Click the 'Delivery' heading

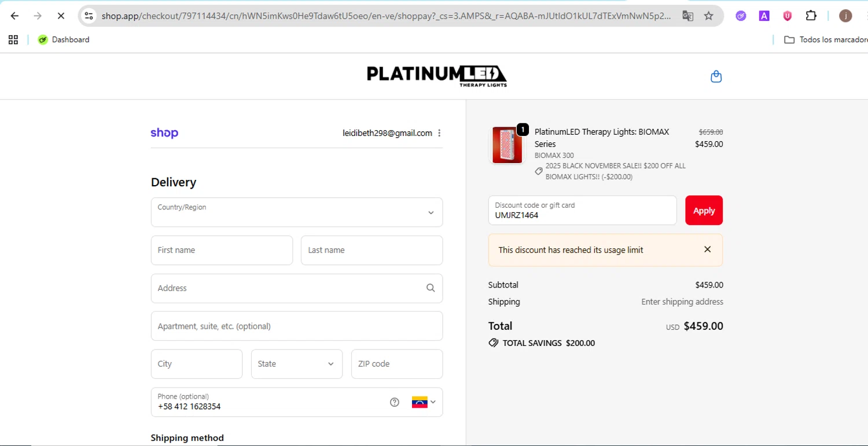coord(174,182)
